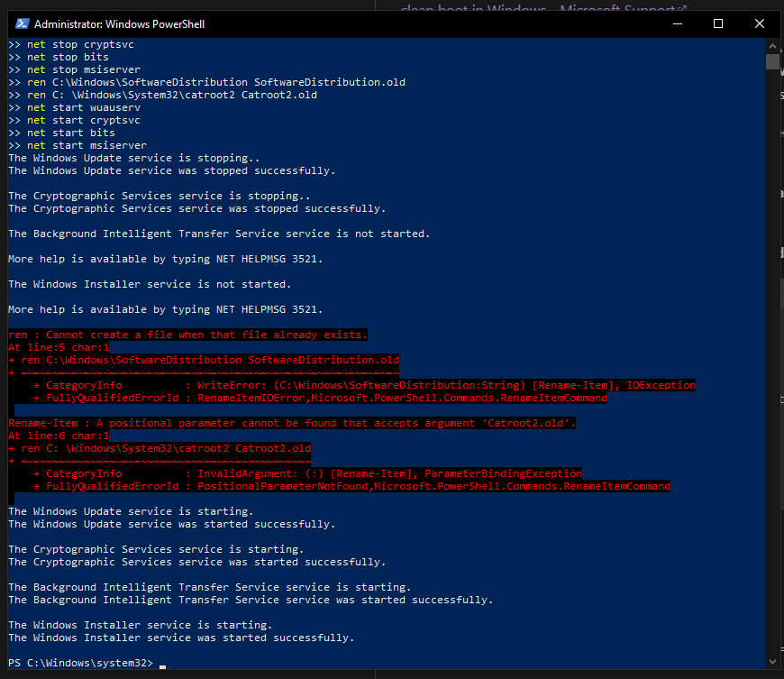Click the typed 'ren C: \Windows\System32\catroot2' command
Viewport: 784px width, 679px height.
point(163,95)
